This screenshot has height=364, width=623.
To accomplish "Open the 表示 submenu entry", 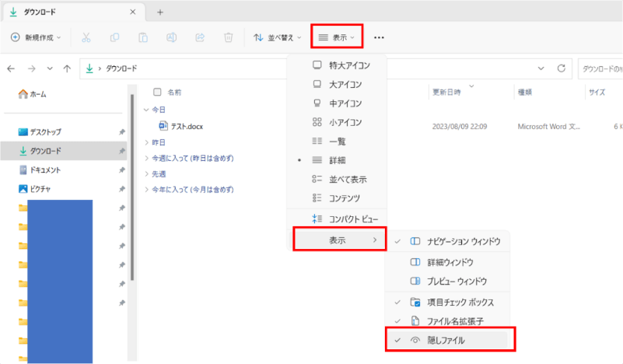I will (339, 240).
